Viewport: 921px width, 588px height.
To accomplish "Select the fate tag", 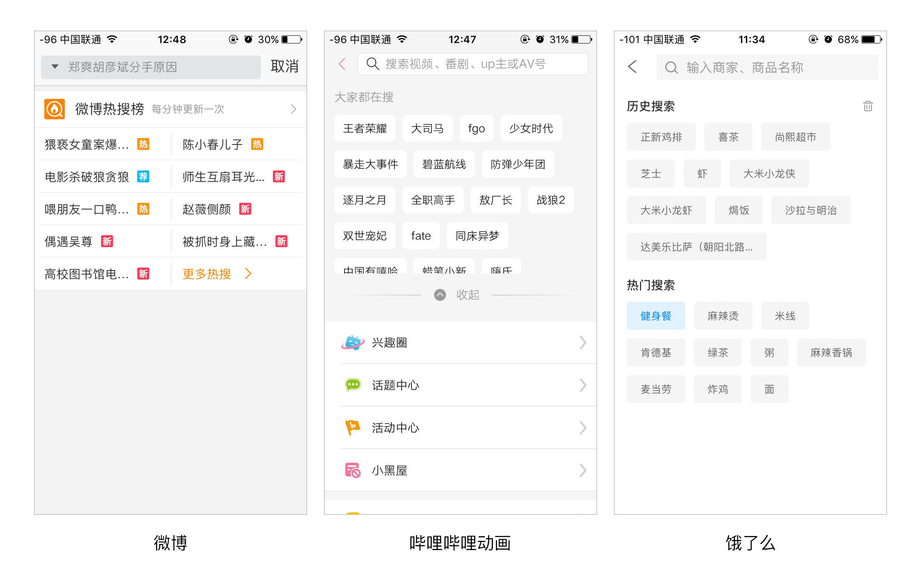I will point(421,236).
